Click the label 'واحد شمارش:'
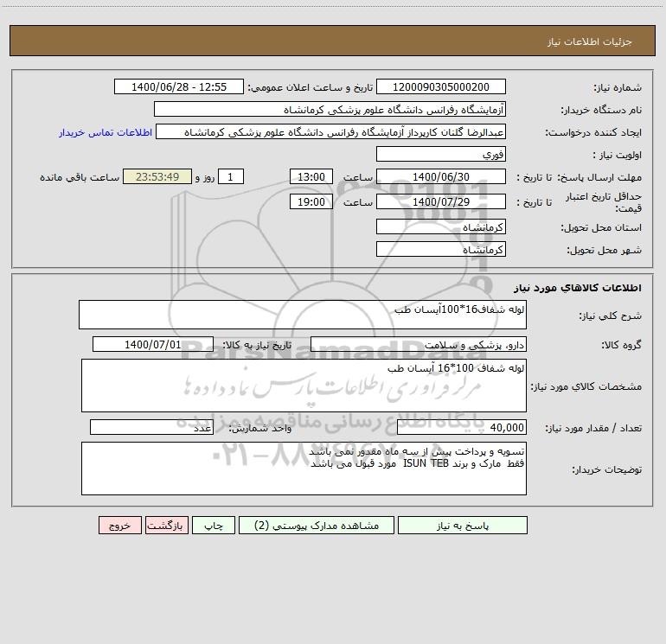The width and height of the screenshot is (666, 644). tap(260, 428)
